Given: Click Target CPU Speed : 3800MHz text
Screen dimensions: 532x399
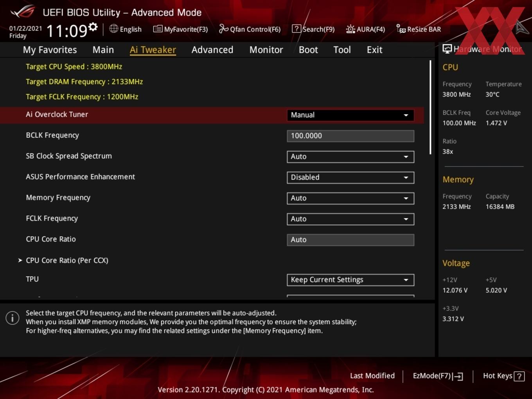Looking at the screenshot, I should [x=74, y=66].
